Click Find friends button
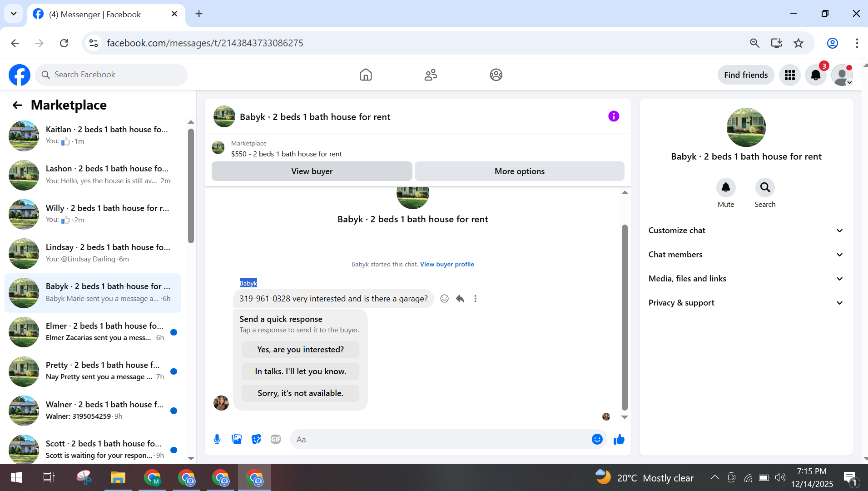 pyautogui.click(x=746, y=75)
